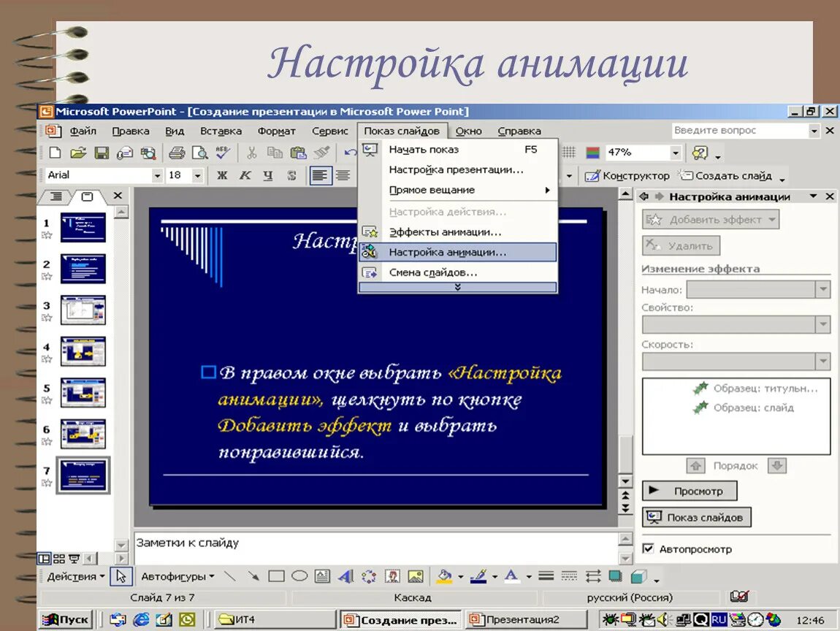
Task: Toggle bold (Ж) formatting
Action: click(x=222, y=175)
